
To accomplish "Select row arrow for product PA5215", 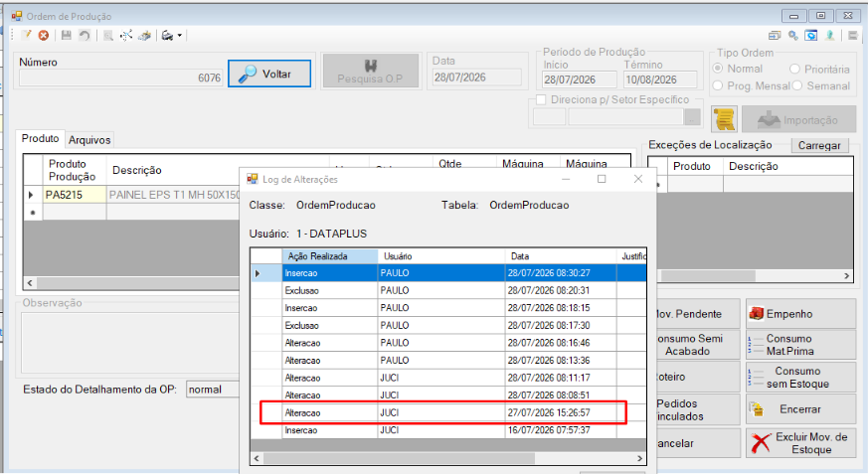I will click(31, 195).
